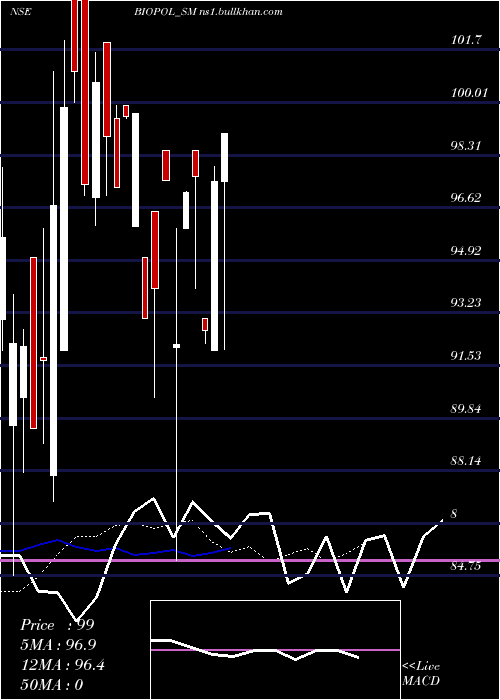
Task: Click the 88.14 price axis label
Action: coord(466,460)
